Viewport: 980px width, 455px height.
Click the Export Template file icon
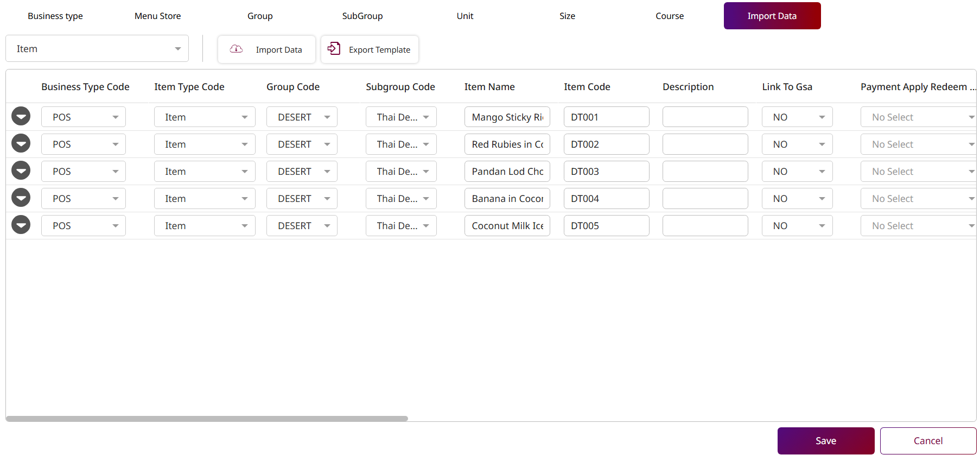point(334,49)
